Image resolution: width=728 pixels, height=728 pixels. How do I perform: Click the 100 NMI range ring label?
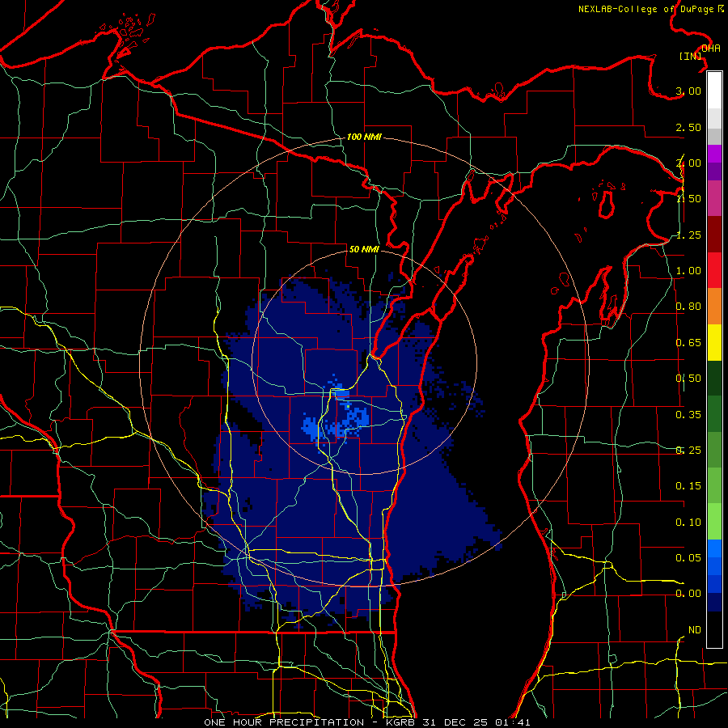pyautogui.click(x=364, y=137)
